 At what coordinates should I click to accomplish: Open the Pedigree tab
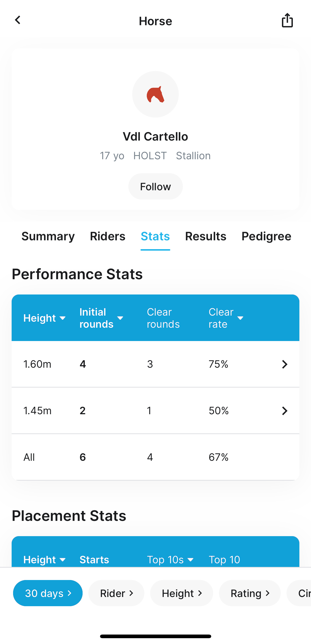(x=266, y=236)
